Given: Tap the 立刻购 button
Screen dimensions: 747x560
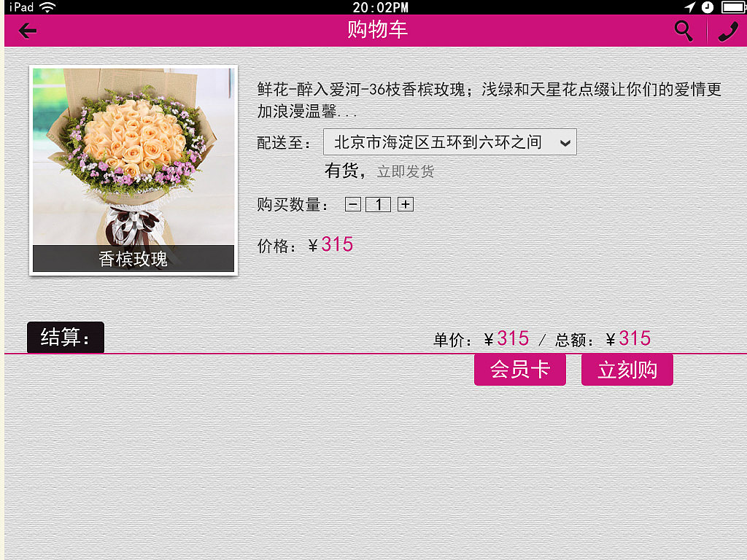Looking at the screenshot, I should click(627, 370).
